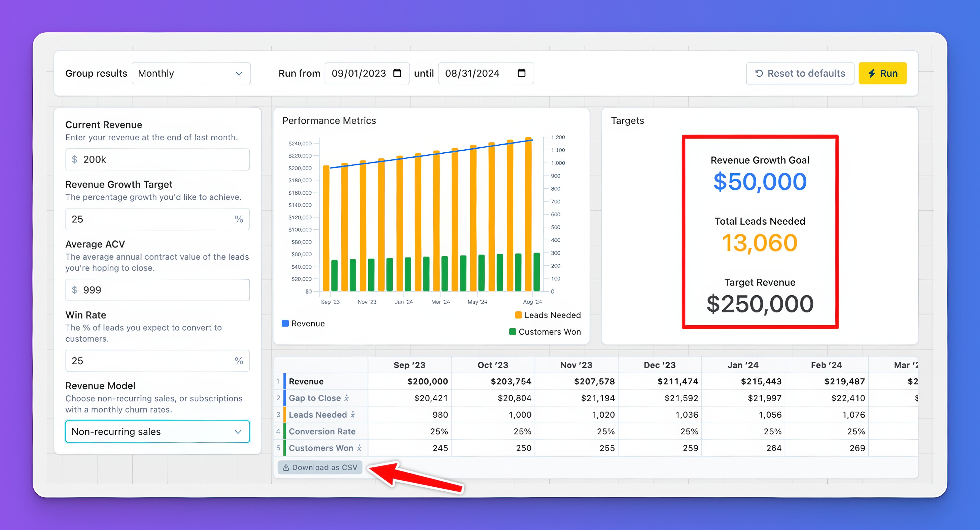
Task: Open the 'until' date calendar icon
Action: point(521,73)
